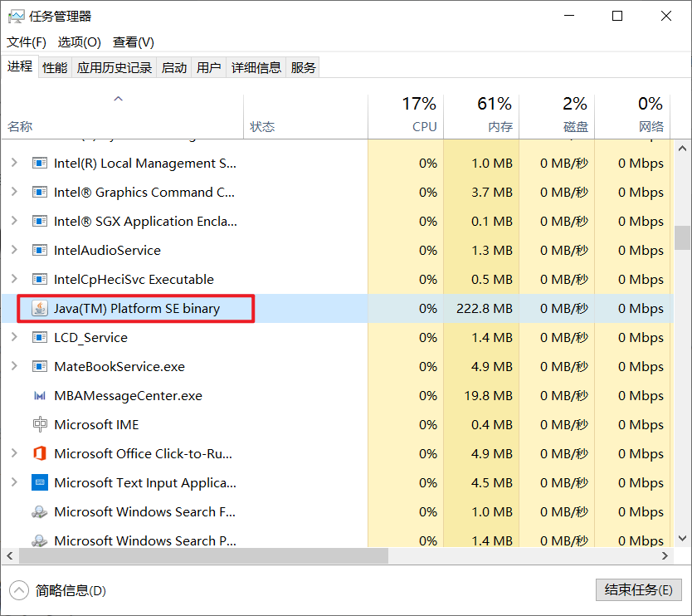Expand the MateBookService.exe row
The height and width of the screenshot is (616, 692).
(x=14, y=366)
